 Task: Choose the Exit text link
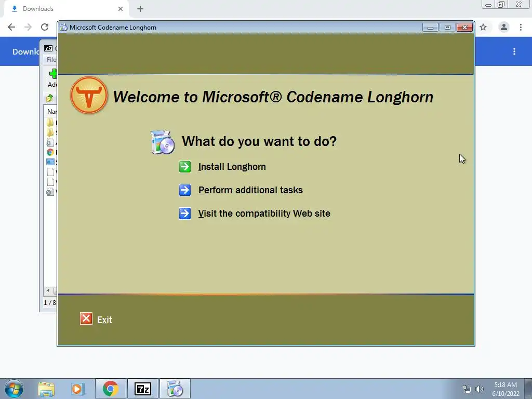105,320
